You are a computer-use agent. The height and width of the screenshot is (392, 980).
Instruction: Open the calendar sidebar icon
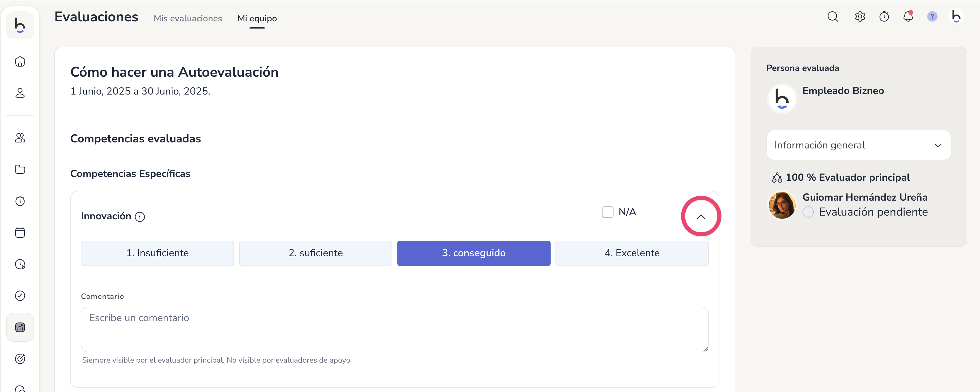[x=20, y=233]
